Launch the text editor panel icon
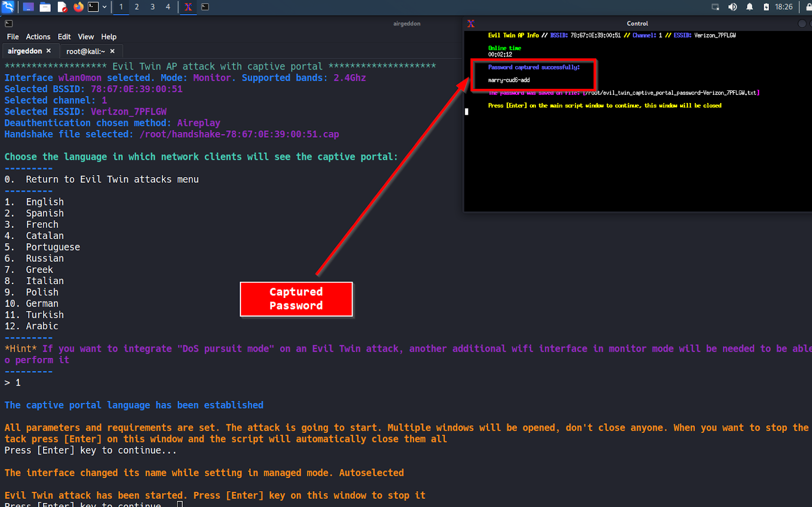812x507 pixels. click(62, 7)
